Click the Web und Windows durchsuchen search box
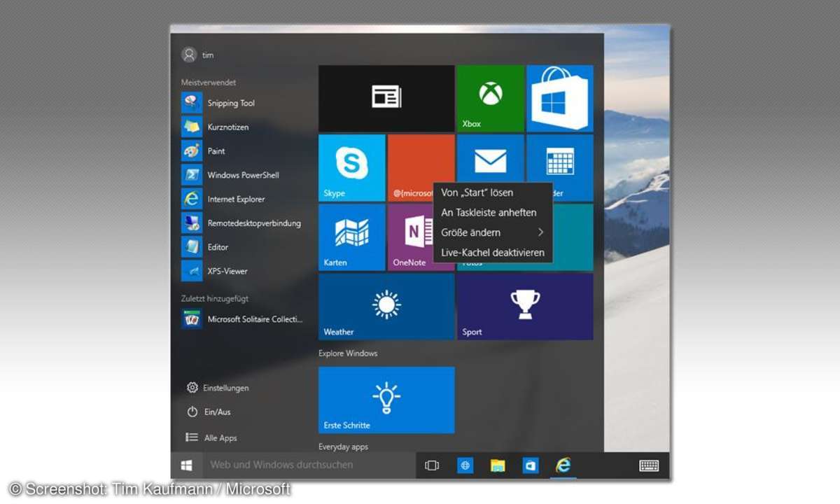 (309, 465)
